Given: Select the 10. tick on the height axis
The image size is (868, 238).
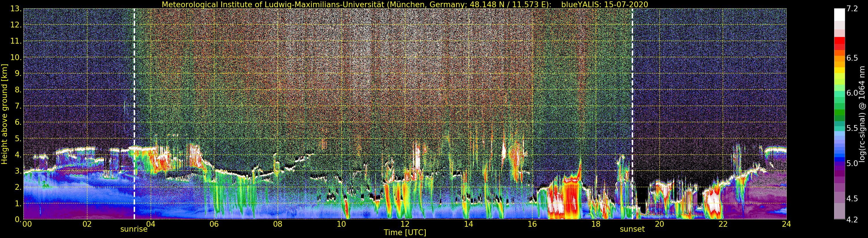Looking at the screenshot, I should point(16,57).
